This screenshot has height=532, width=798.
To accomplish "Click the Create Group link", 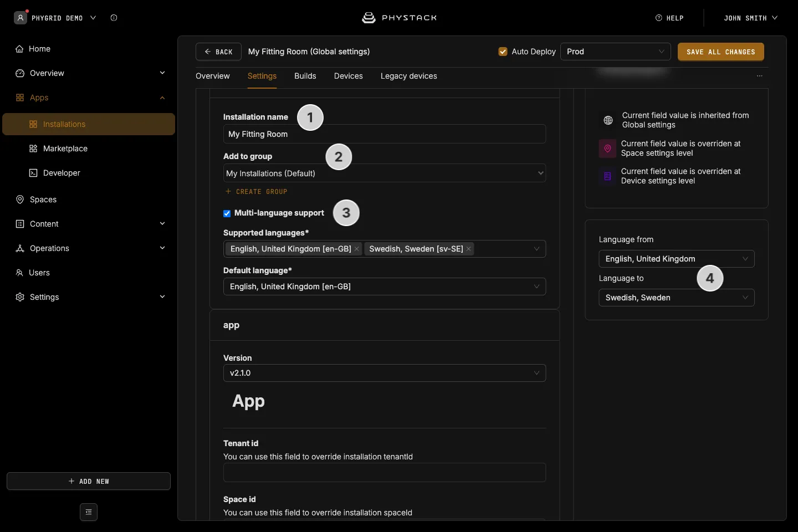I will click(257, 192).
